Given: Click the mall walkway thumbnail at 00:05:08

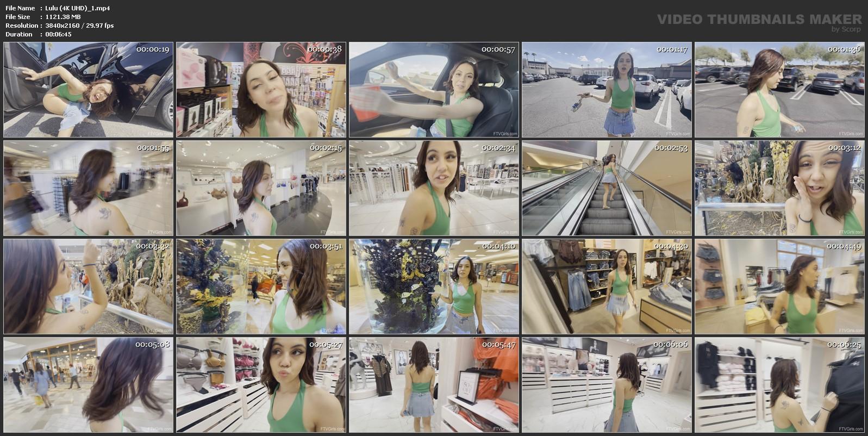Looking at the screenshot, I should click(x=89, y=385).
